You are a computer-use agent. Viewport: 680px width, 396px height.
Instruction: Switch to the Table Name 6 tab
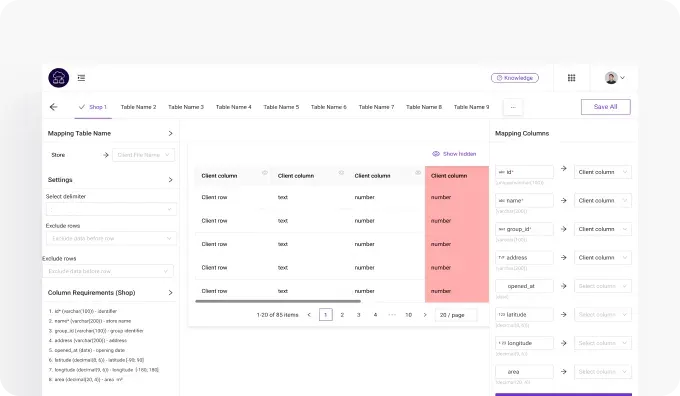(x=329, y=107)
